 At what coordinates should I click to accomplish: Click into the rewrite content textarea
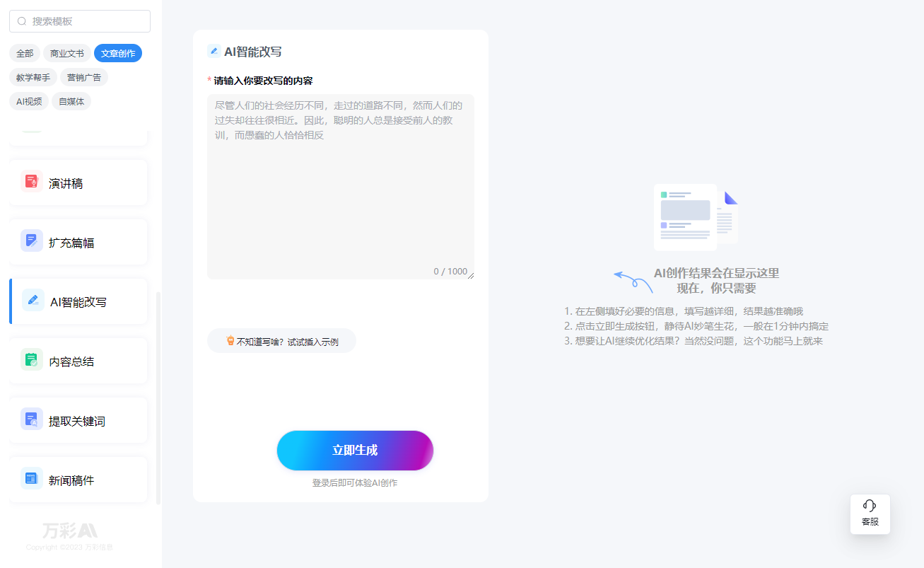tap(341, 187)
